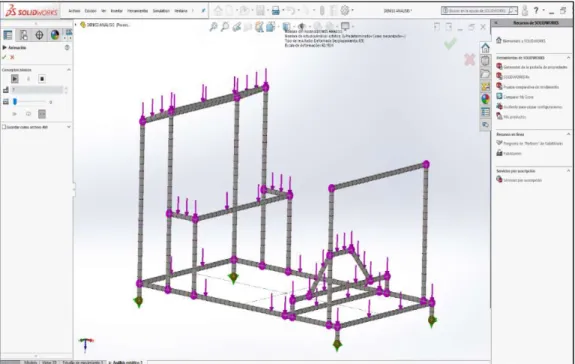
Task: Open the Herramientas menu
Action: pyautogui.click(x=138, y=11)
